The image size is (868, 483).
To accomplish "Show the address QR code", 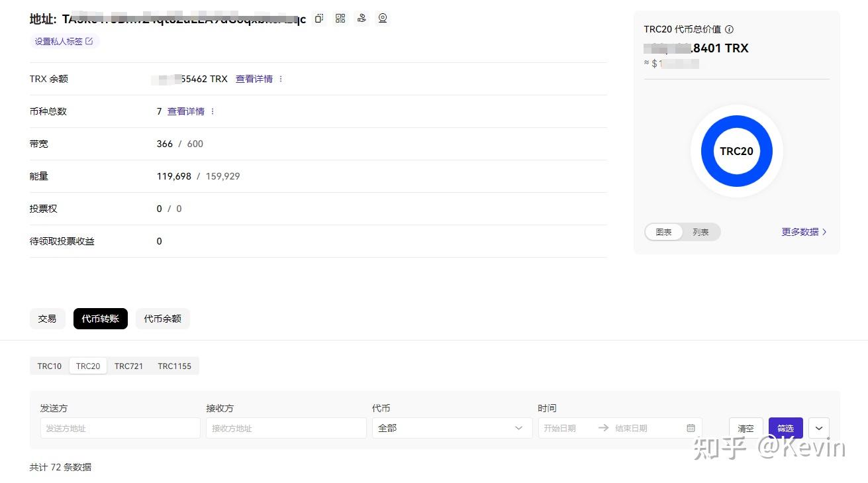I will click(x=340, y=18).
